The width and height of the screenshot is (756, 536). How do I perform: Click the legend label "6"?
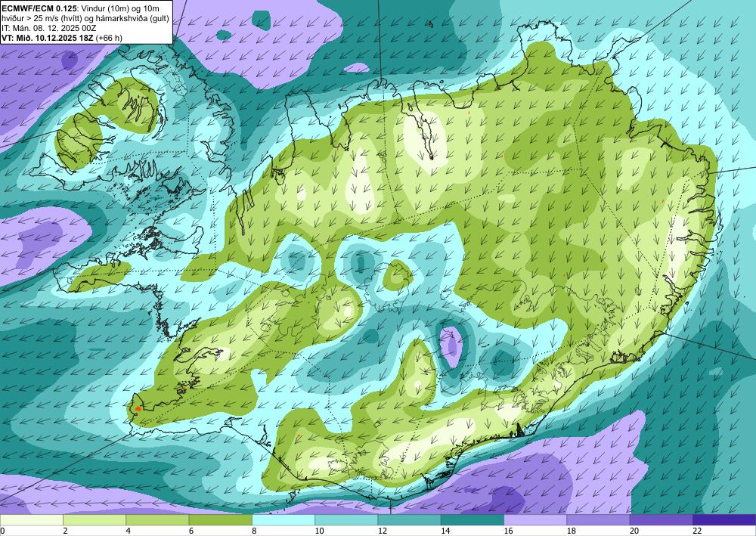[x=191, y=531]
